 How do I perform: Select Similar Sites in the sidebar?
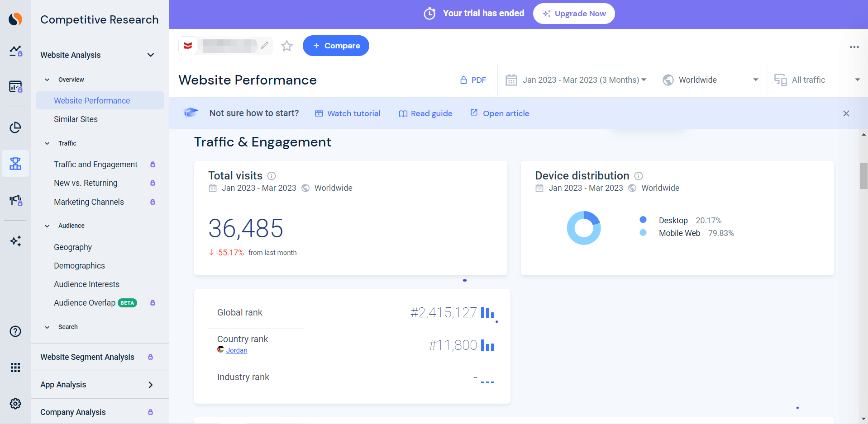(x=76, y=119)
